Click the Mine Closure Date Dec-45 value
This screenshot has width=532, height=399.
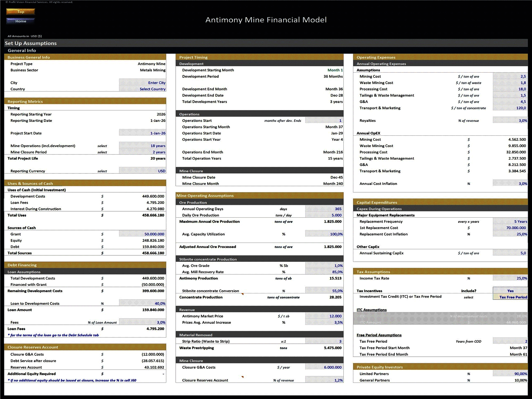[x=336, y=177]
